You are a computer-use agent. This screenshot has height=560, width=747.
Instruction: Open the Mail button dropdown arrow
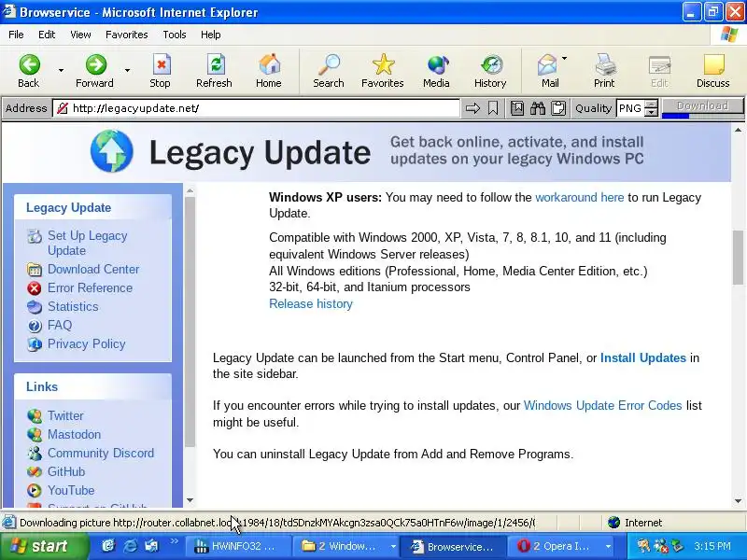[565, 59]
